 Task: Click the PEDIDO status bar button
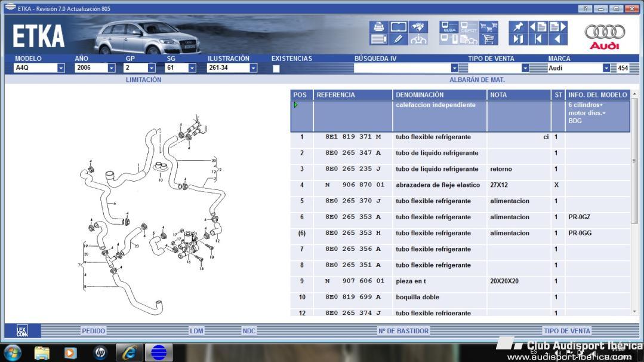click(x=93, y=331)
